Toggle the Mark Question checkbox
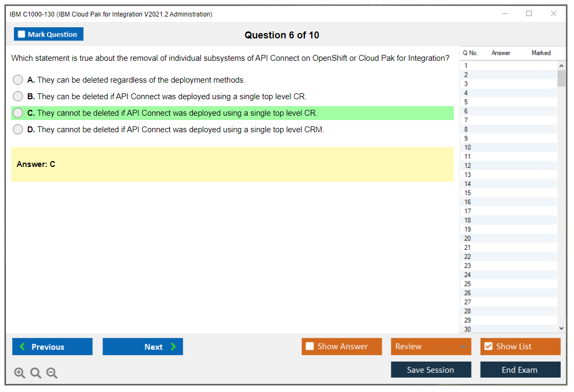The image size is (574, 392). (21, 34)
